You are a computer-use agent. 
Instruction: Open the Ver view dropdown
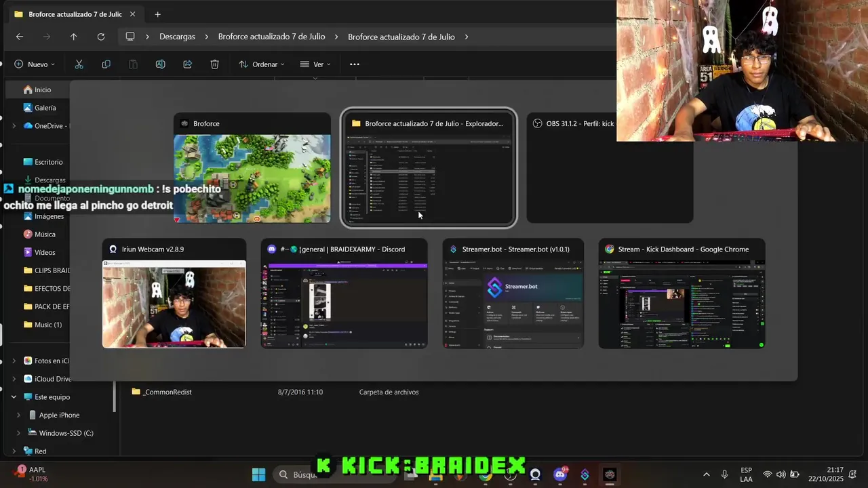(x=315, y=64)
